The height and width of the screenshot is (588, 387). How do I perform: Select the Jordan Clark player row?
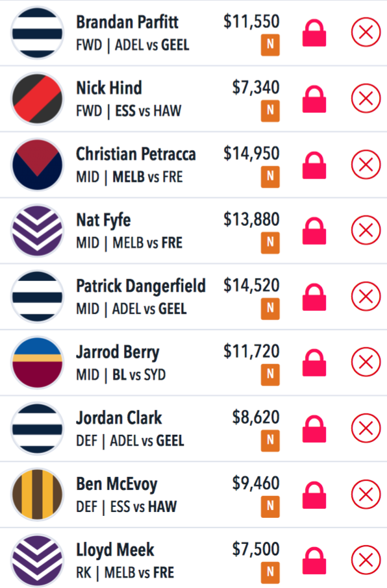tap(193, 428)
